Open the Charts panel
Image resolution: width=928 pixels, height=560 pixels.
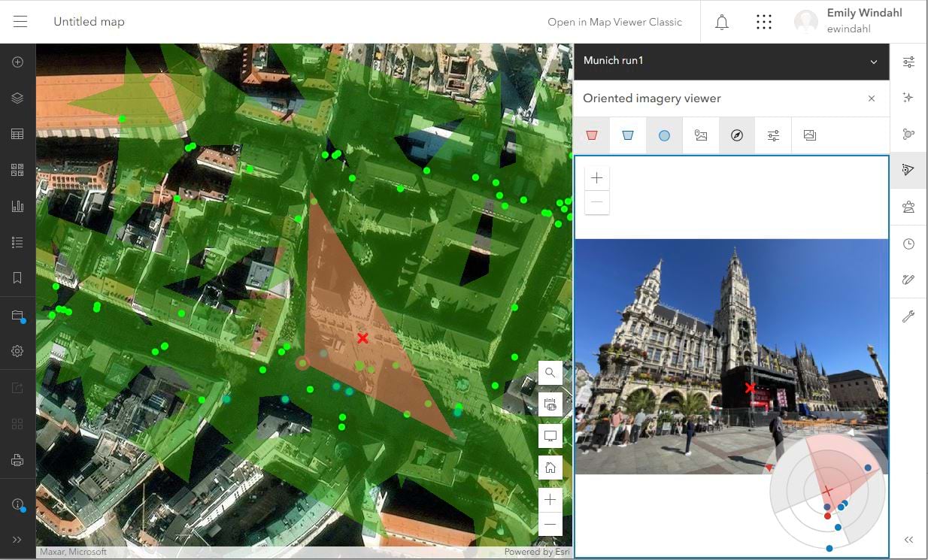[17, 205]
